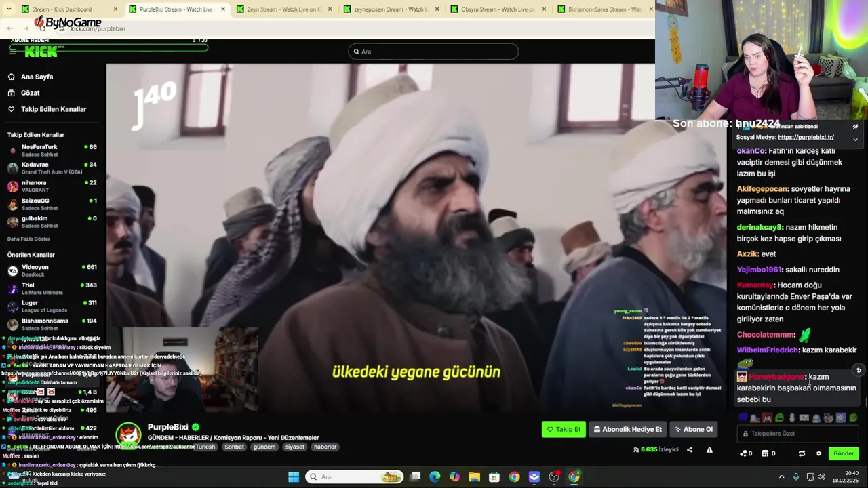Click chat username Akifegepocan
Image resolution: width=868 pixels, height=488 pixels.
[763, 189]
